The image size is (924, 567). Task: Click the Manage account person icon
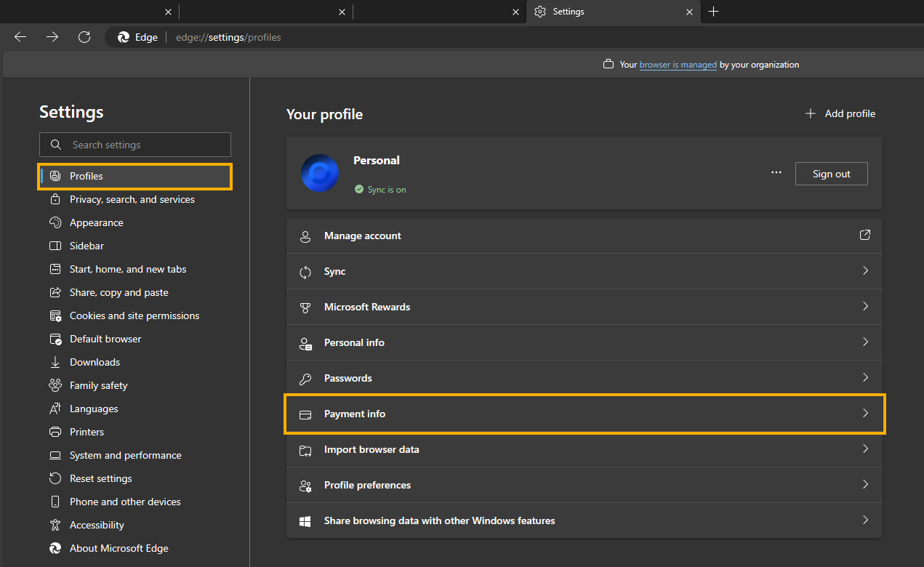tap(306, 236)
